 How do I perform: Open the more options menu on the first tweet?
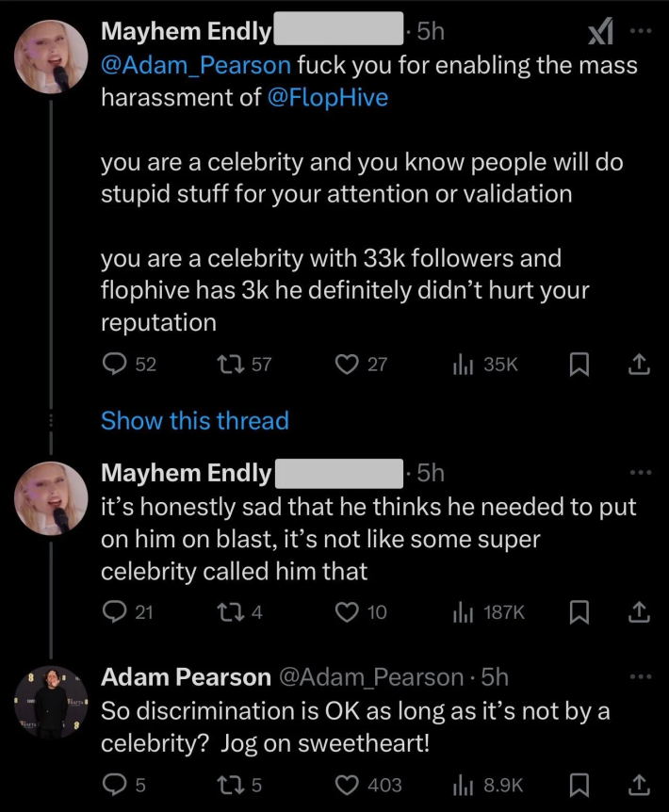[640, 30]
